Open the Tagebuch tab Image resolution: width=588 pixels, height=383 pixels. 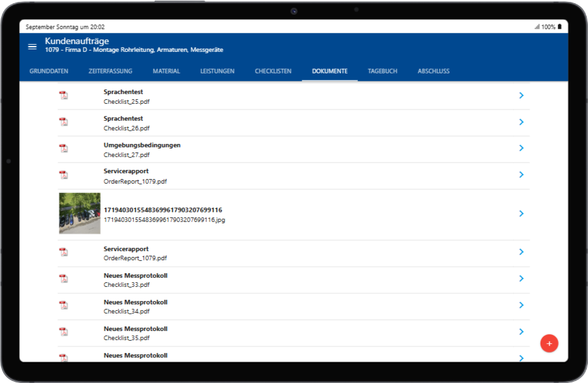click(x=382, y=71)
